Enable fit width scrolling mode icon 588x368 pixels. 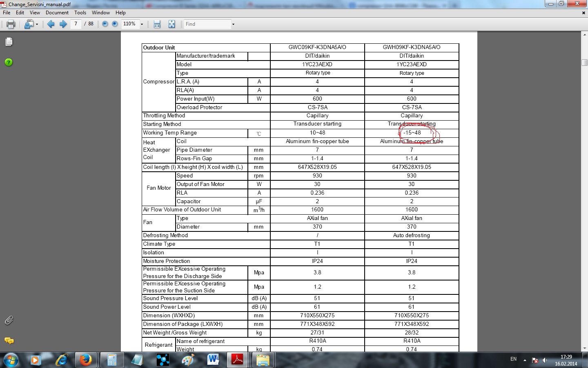[x=157, y=24]
